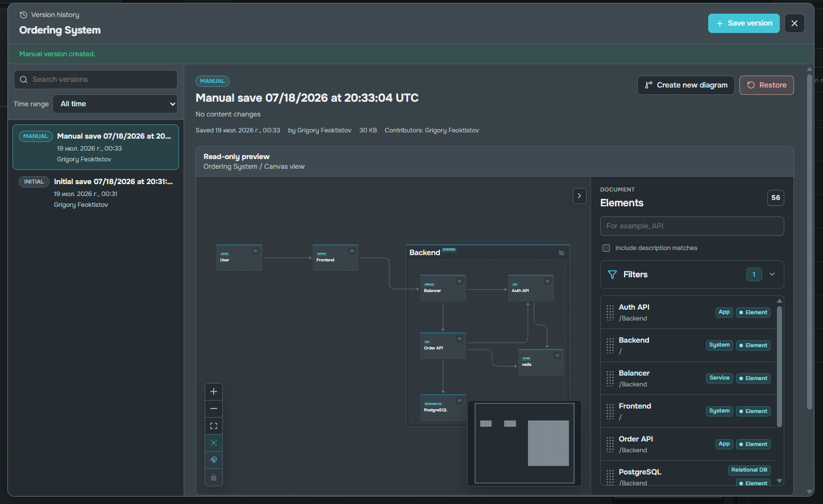
Task: Click drag handle of Backend element
Action: tap(610, 345)
